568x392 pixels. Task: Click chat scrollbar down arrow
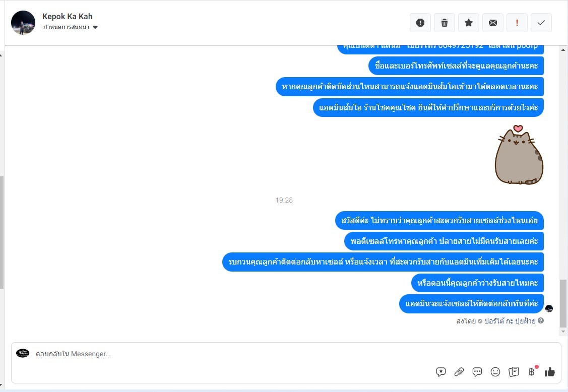click(x=563, y=332)
